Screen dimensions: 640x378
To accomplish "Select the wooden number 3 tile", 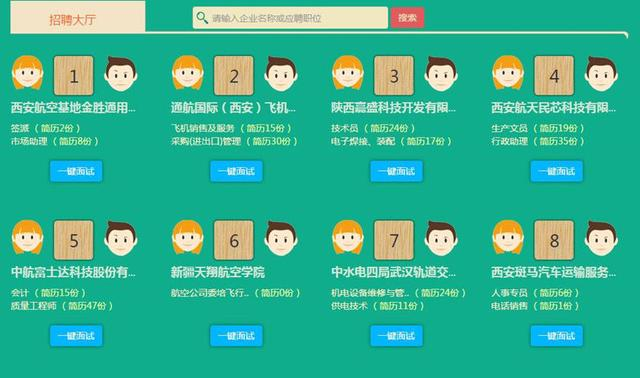I will coord(394,76).
